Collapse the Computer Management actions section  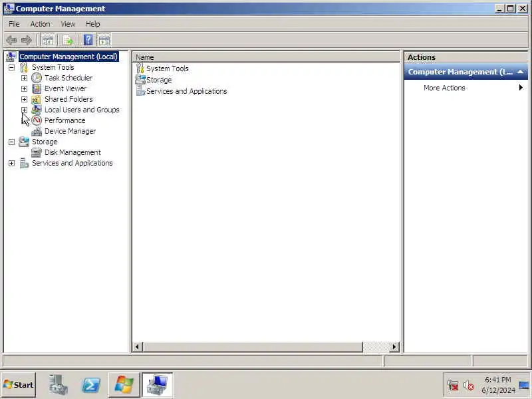(x=520, y=72)
